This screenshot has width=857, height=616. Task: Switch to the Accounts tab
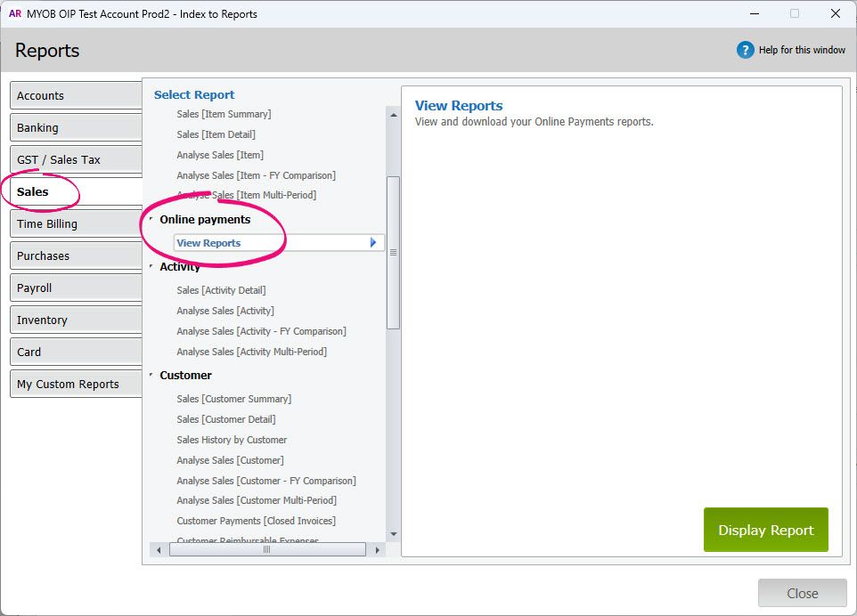[x=76, y=95]
